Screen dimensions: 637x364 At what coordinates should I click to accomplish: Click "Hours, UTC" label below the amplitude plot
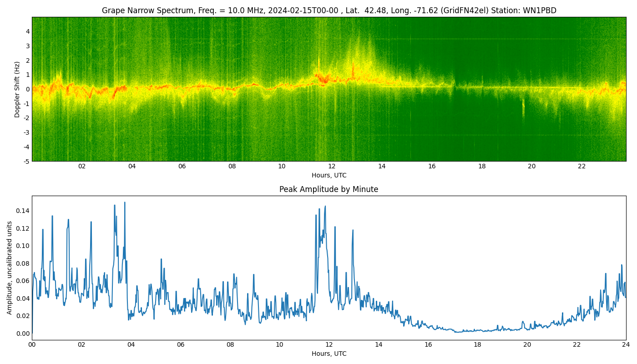329,354
